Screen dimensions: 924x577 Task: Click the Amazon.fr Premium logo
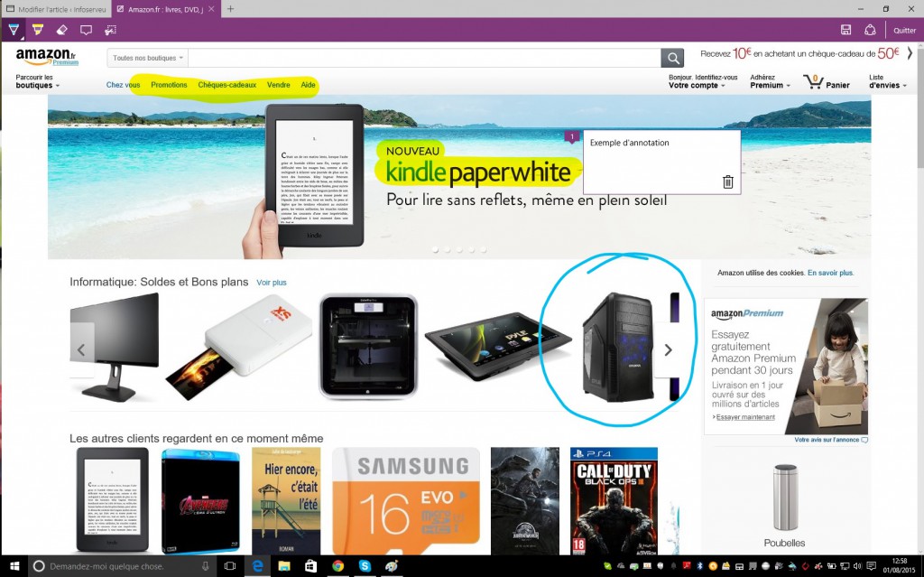coord(47,57)
